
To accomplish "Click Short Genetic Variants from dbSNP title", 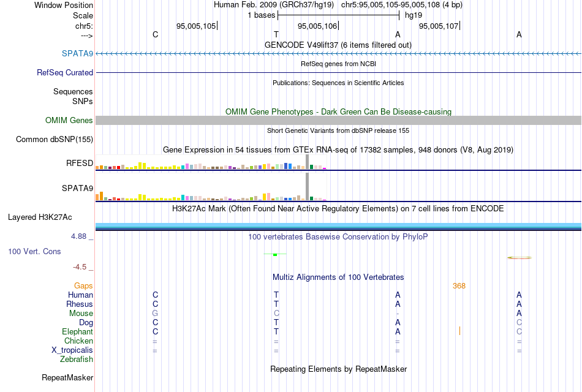I will click(338, 130).
